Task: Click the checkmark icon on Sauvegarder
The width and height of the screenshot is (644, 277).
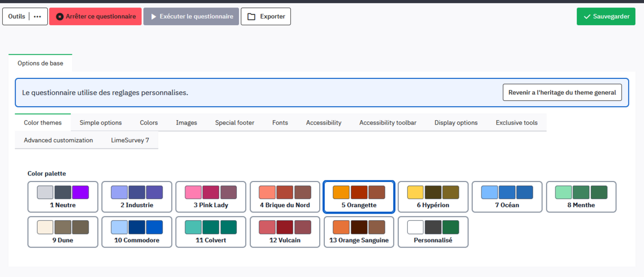Action: (587, 17)
